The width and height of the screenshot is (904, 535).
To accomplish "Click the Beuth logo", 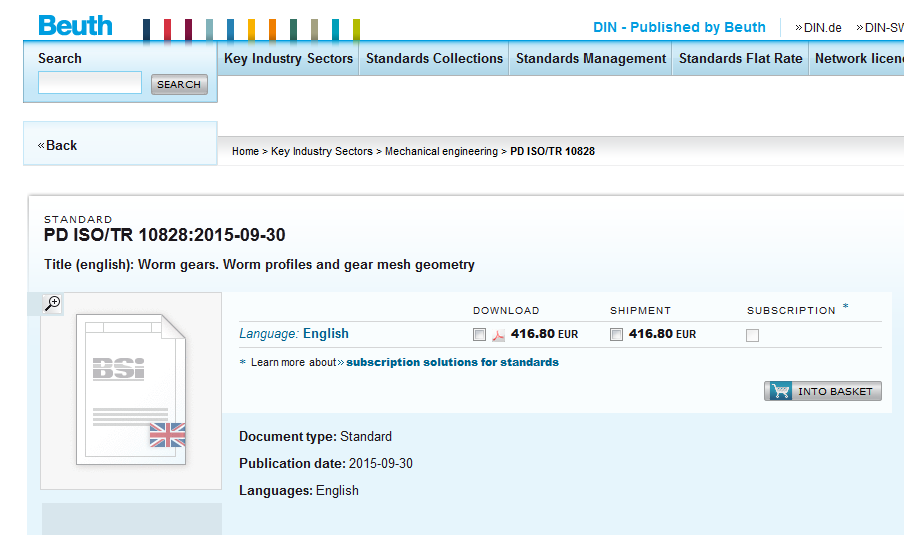I will [75, 26].
